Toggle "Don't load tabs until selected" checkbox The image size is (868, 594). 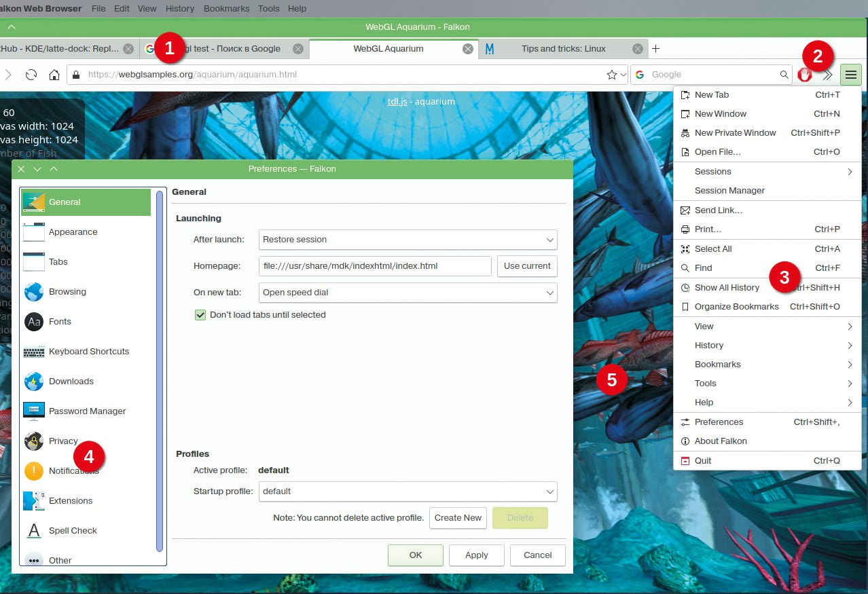200,315
